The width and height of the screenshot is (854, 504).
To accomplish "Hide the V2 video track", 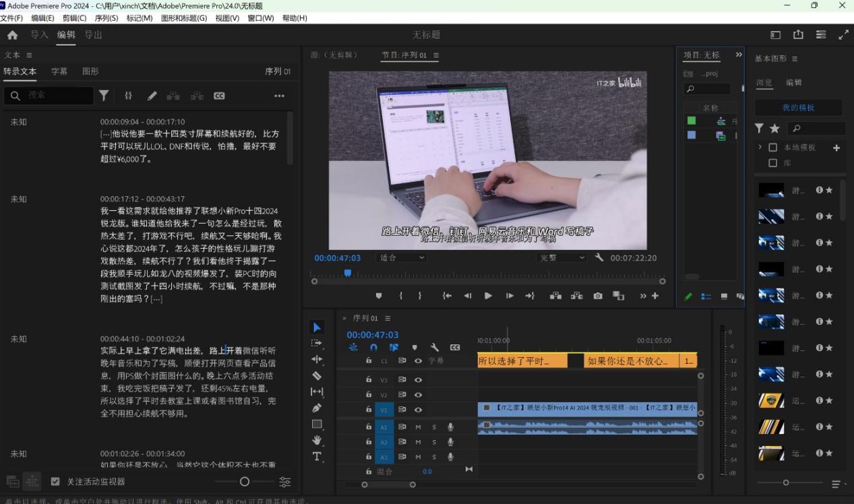I will point(417,394).
